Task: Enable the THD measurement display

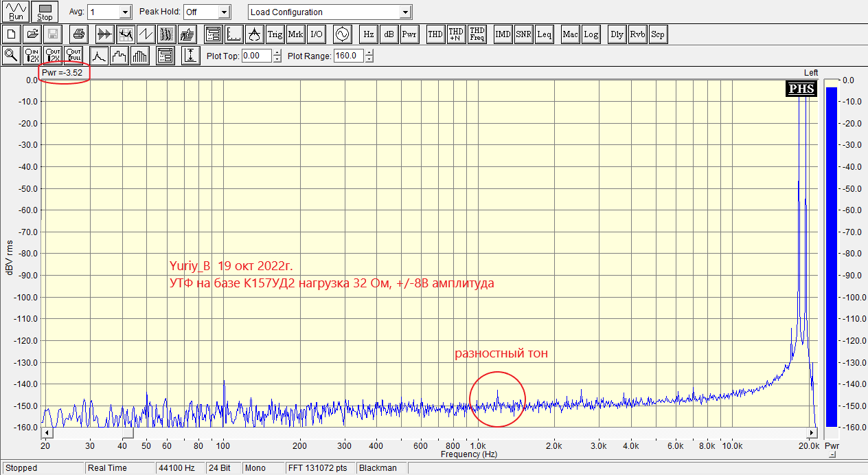Action: (x=435, y=34)
